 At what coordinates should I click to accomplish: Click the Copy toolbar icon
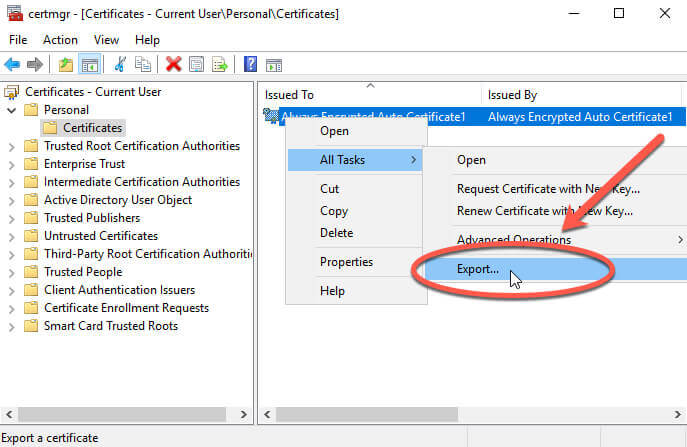pos(143,65)
